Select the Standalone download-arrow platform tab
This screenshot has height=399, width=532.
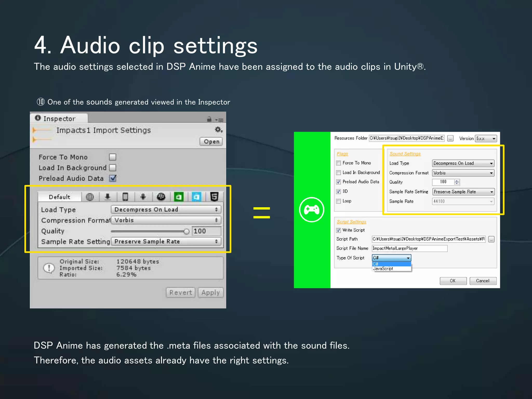click(108, 197)
